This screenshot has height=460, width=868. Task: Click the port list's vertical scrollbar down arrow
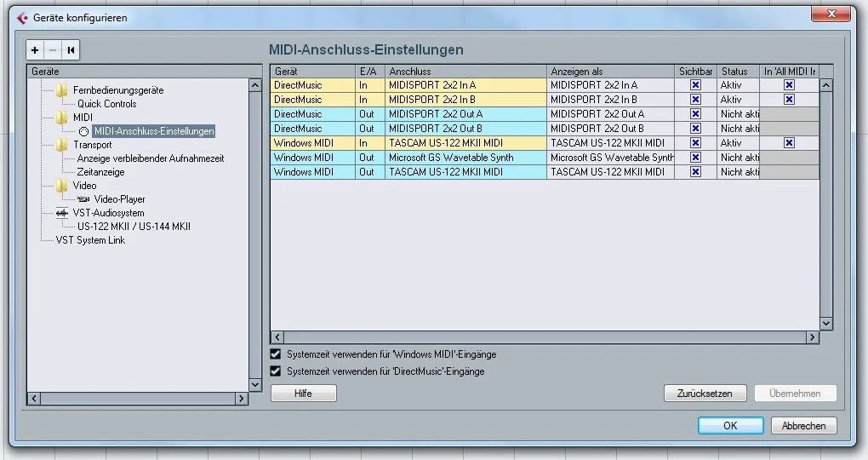pos(826,323)
